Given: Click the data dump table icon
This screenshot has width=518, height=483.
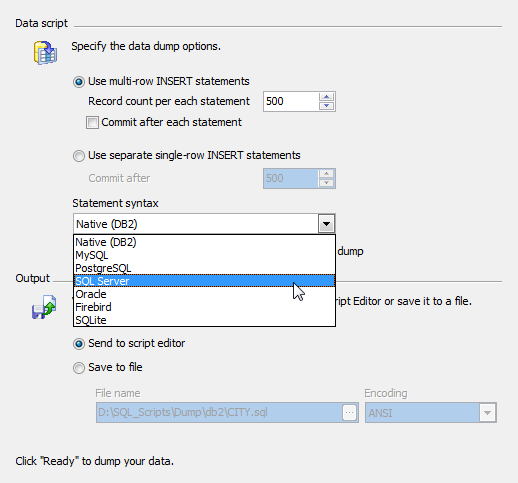Looking at the screenshot, I should 45,53.
